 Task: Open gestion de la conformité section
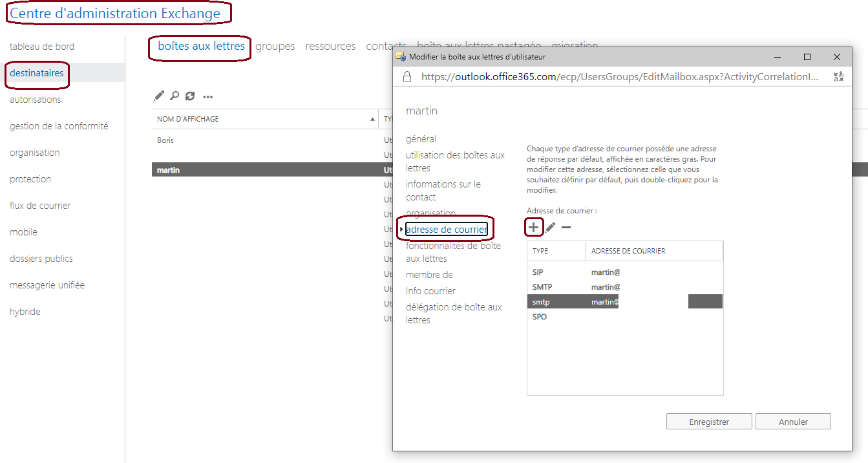[x=59, y=126]
